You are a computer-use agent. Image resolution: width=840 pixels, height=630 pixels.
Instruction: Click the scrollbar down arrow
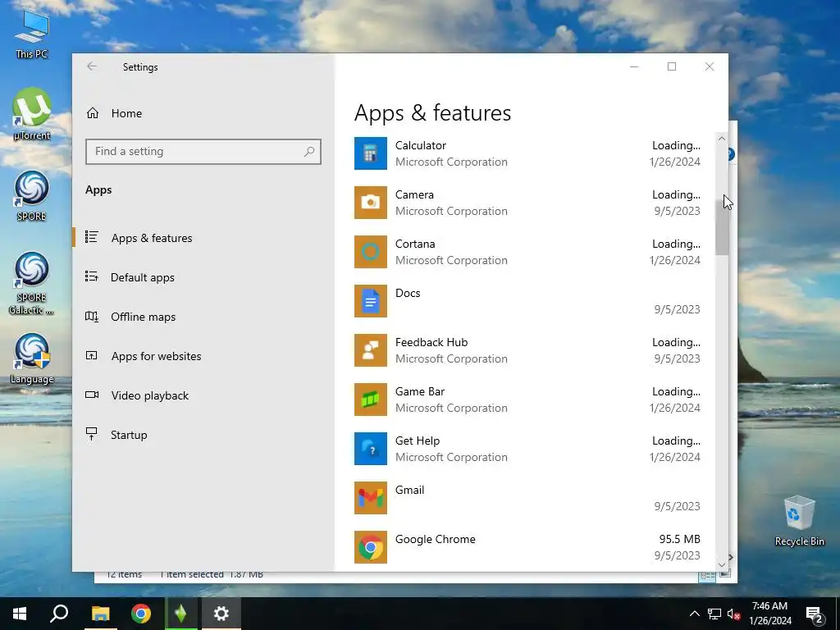[x=722, y=564]
